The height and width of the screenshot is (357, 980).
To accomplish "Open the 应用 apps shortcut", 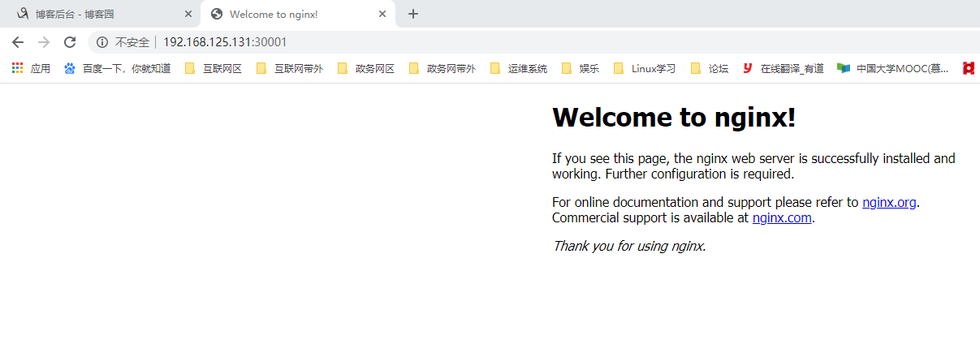I will click(31, 69).
